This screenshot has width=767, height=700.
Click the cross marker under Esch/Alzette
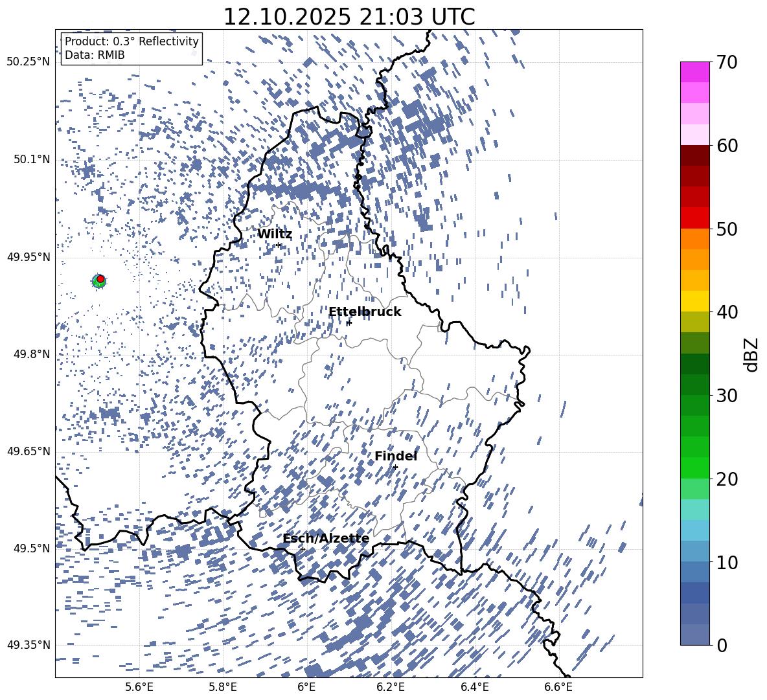[x=303, y=549]
